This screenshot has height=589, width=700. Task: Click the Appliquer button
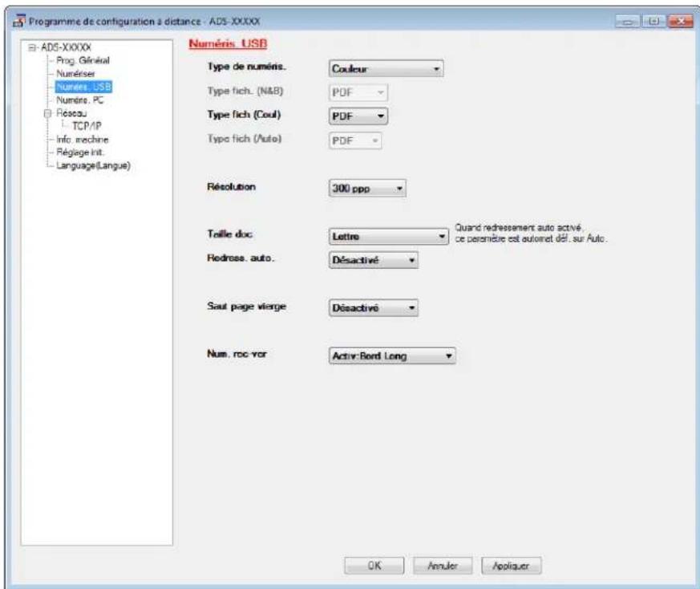pyautogui.click(x=511, y=566)
